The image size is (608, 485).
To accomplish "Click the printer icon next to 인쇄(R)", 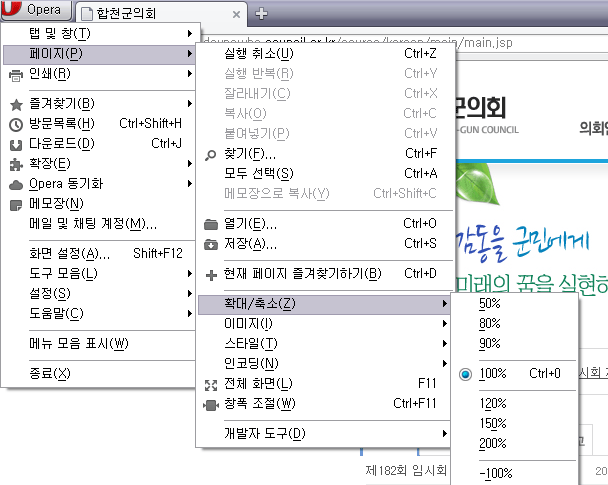I will click(16, 75).
